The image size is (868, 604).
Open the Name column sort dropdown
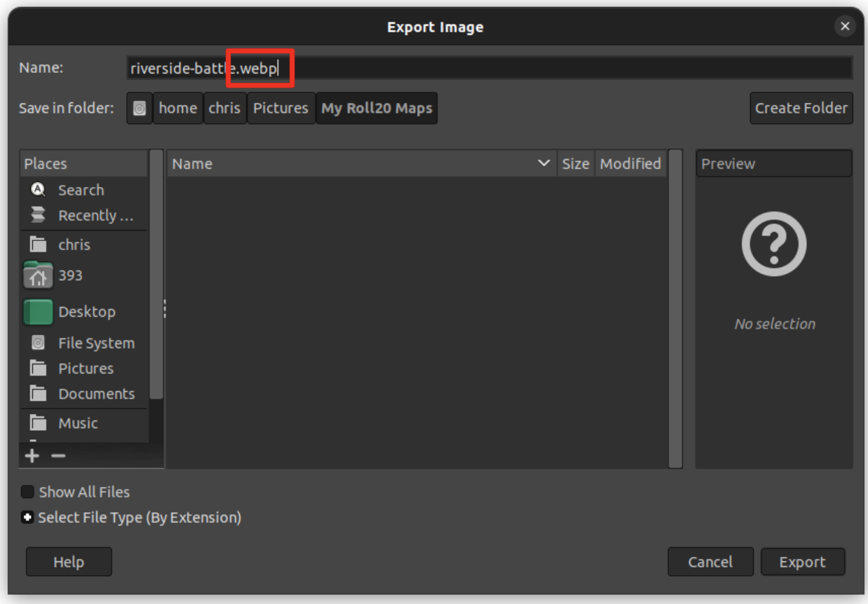543,163
